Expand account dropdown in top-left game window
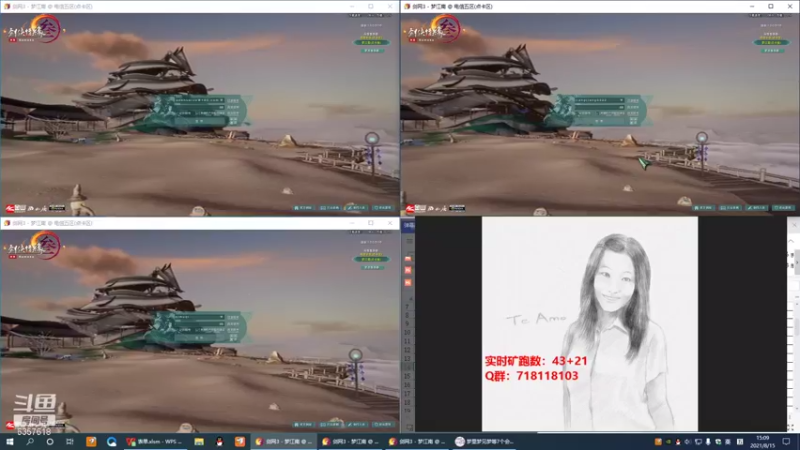This screenshot has height=450, width=800. (x=221, y=101)
